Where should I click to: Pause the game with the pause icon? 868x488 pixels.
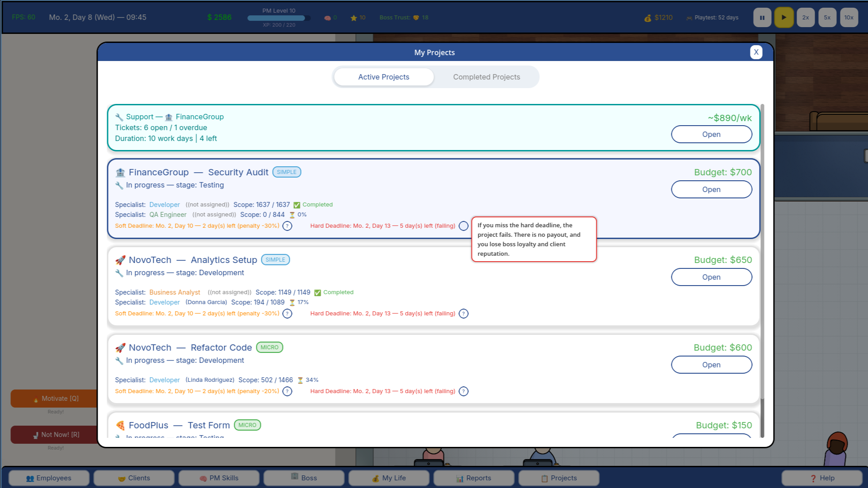(x=762, y=18)
